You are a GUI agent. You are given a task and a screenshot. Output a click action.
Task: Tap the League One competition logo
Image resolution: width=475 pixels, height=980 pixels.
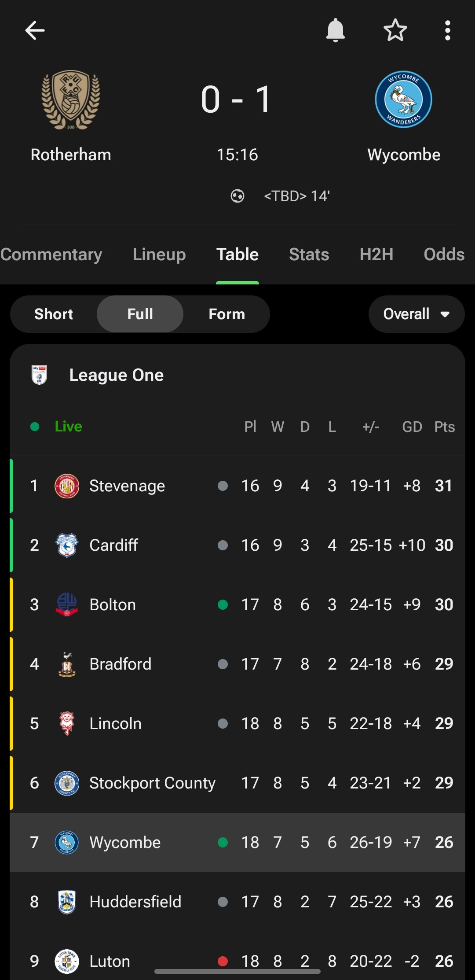coord(39,375)
